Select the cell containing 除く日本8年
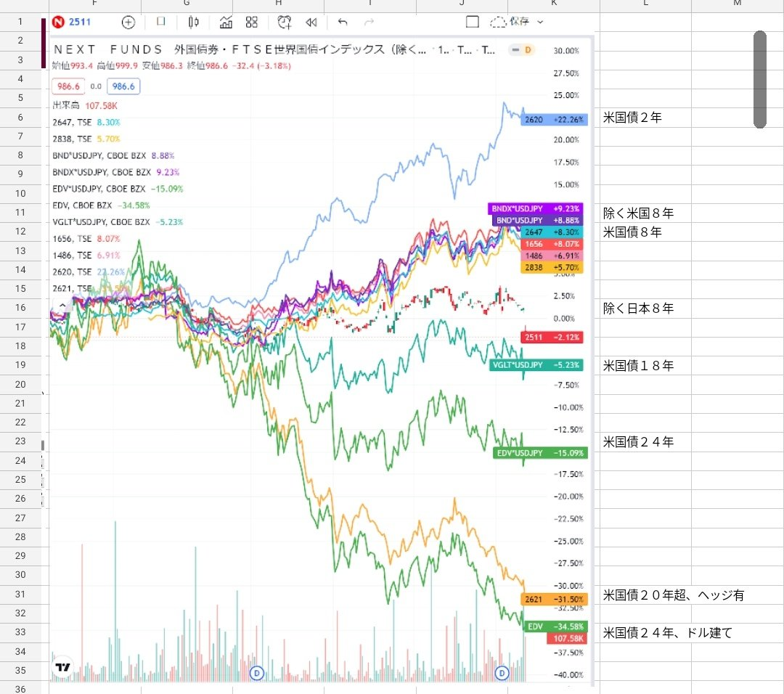Viewport: 784px width, 694px height. tap(645, 308)
